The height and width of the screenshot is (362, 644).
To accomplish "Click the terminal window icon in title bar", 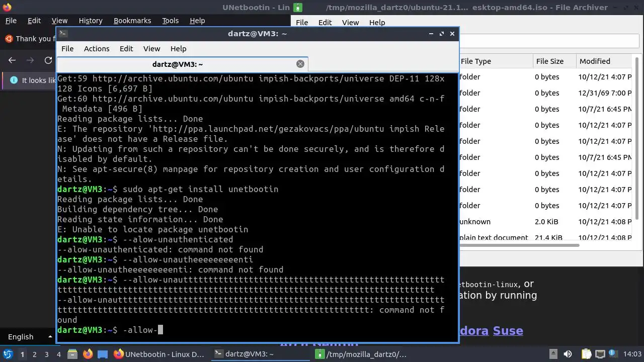I will pos(63,34).
